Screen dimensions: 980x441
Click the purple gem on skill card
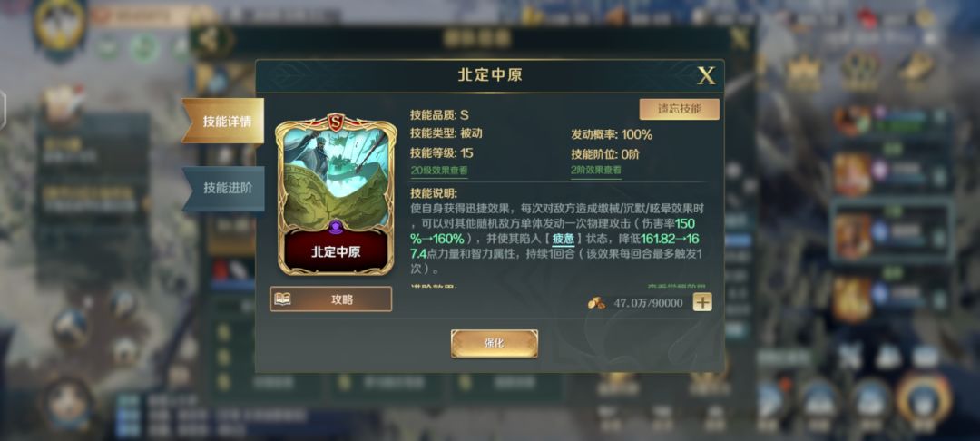point(337,226)
